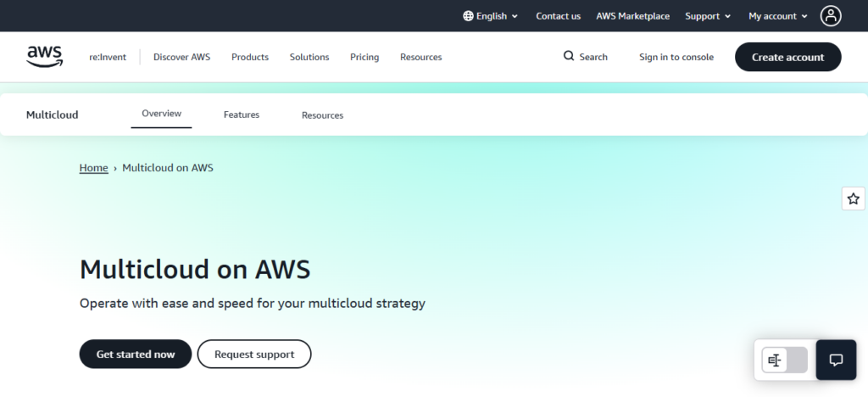
Task: Click Sign in to console
Action: 676,57
